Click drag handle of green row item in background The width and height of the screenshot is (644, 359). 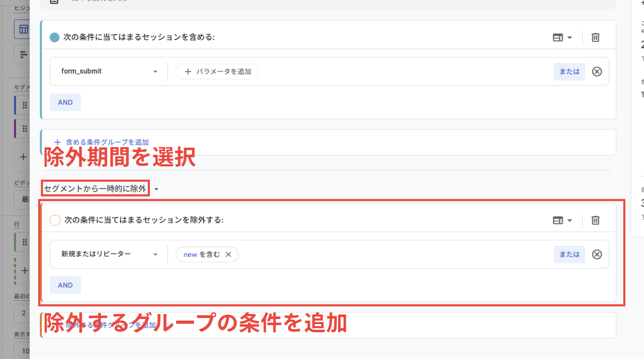25,242
